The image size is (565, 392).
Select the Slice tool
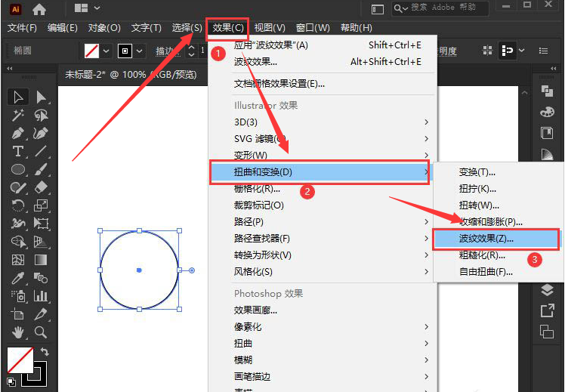point(41,313)
